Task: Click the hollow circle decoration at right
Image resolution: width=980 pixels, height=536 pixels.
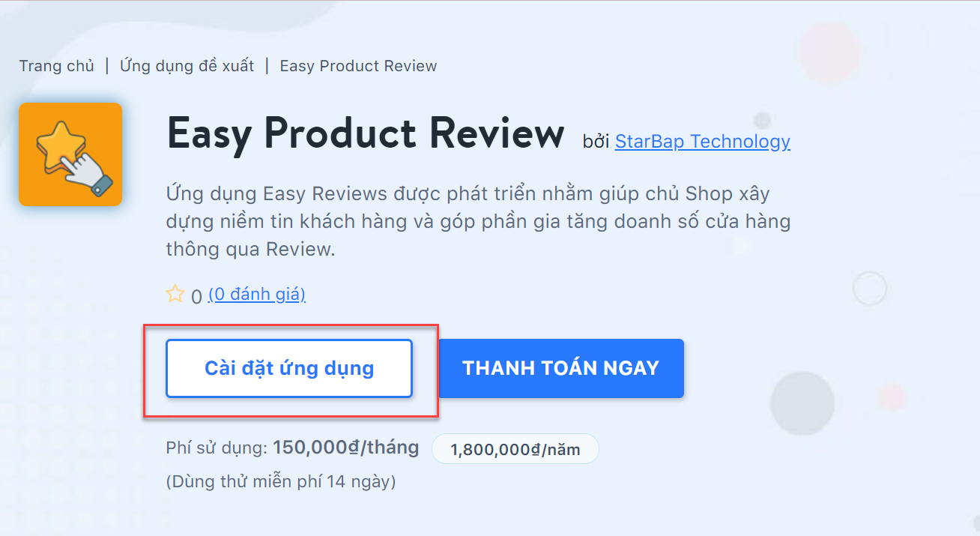Action: click(870, 288)
